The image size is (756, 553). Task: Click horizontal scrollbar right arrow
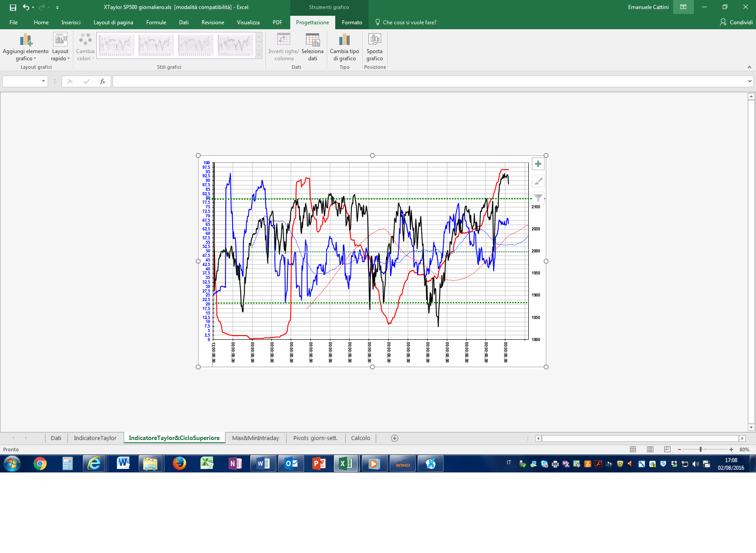pyautogui.click(x=742, y=438)
